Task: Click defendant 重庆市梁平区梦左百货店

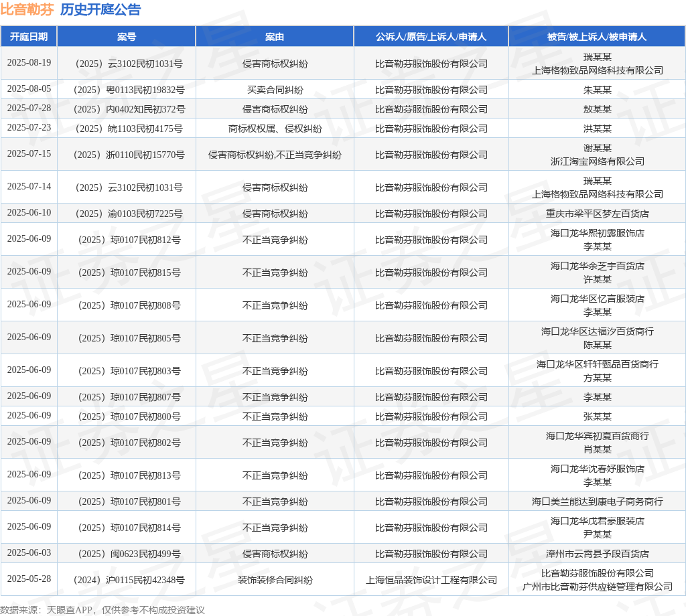Action: (597, 214)
